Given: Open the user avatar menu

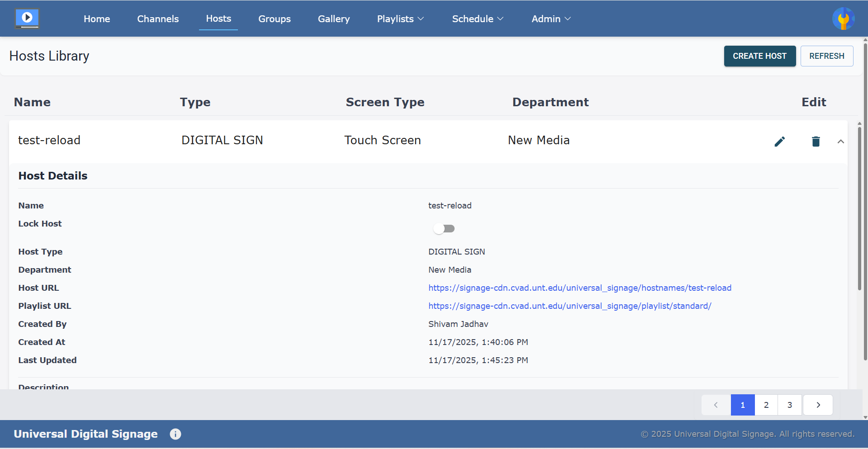Looking at the screenshot, I should click(843, 18).
